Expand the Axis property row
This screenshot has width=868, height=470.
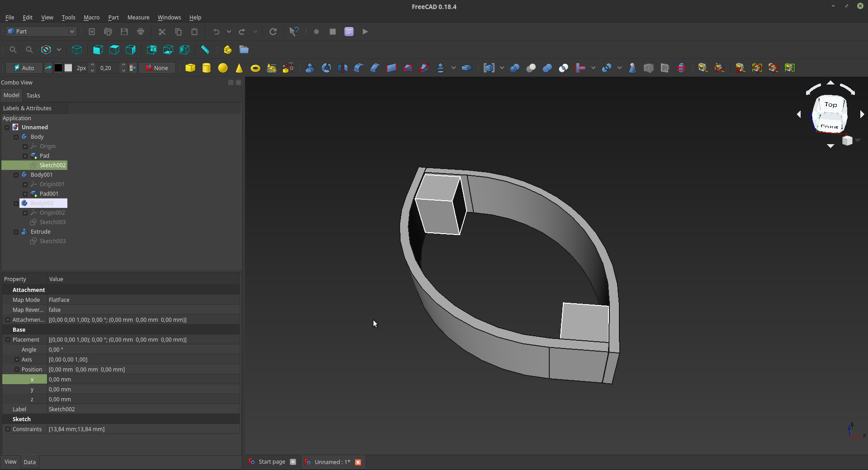(x=17, y=360)
